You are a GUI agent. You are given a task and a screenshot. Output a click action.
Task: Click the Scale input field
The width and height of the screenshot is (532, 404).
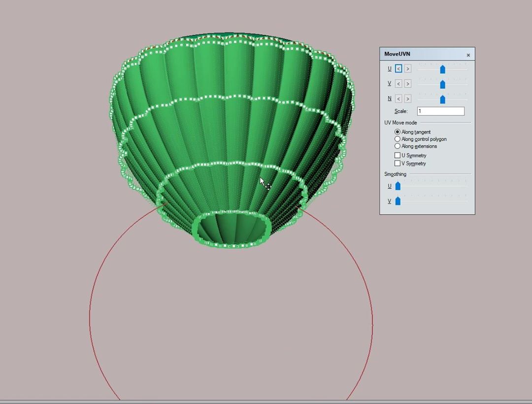coord(441,111)
